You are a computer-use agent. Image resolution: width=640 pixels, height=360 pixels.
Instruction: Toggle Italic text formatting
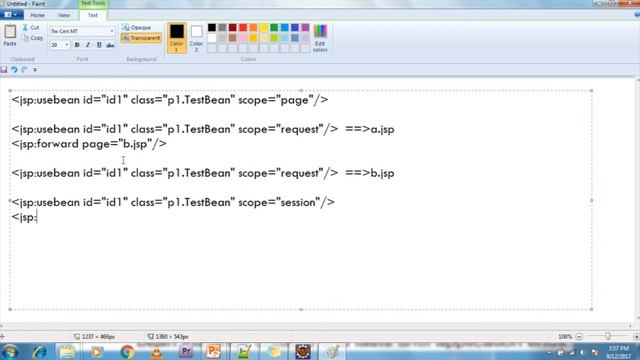(x=88, y=45)
